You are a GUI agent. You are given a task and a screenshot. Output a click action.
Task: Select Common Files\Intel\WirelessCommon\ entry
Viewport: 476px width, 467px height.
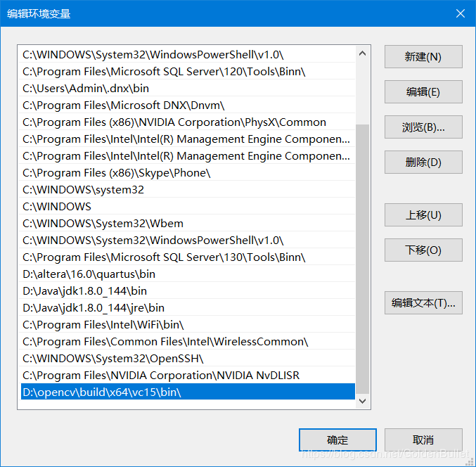pos(188,342)
